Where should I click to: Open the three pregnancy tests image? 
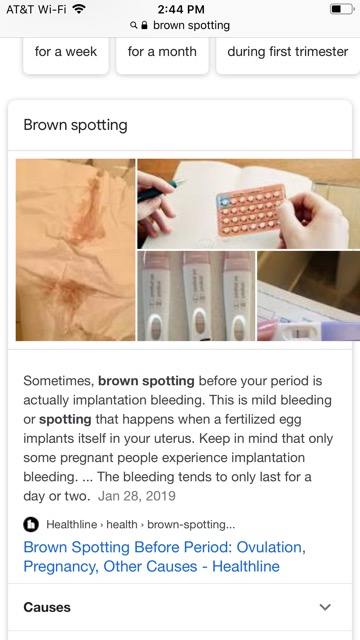coord(196,296)
